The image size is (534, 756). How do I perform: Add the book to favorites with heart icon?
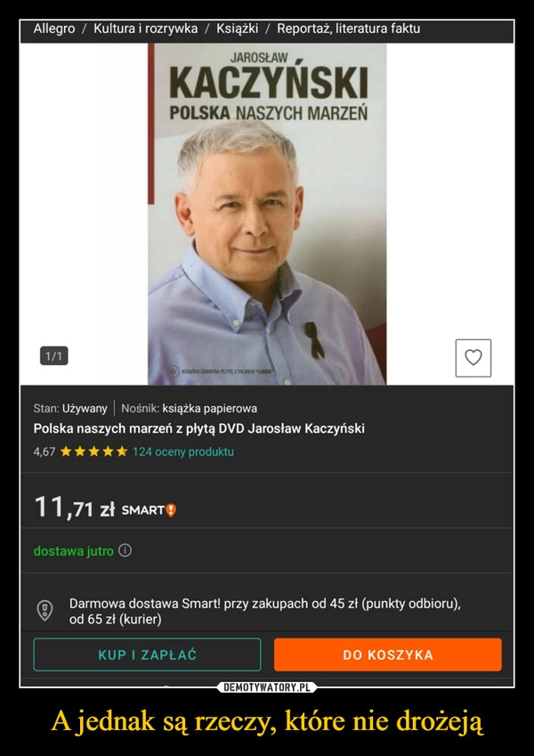tap(473, 358)
